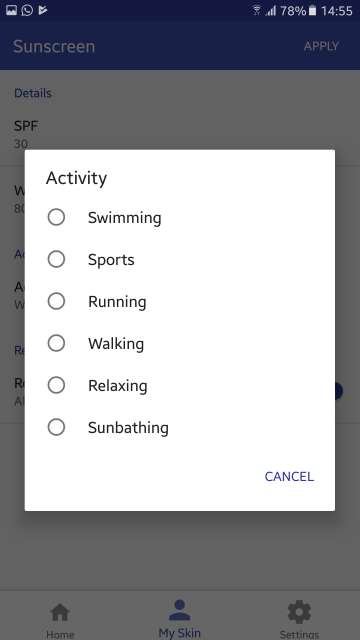Tap the gallery image notification icon

coord(11,10)
